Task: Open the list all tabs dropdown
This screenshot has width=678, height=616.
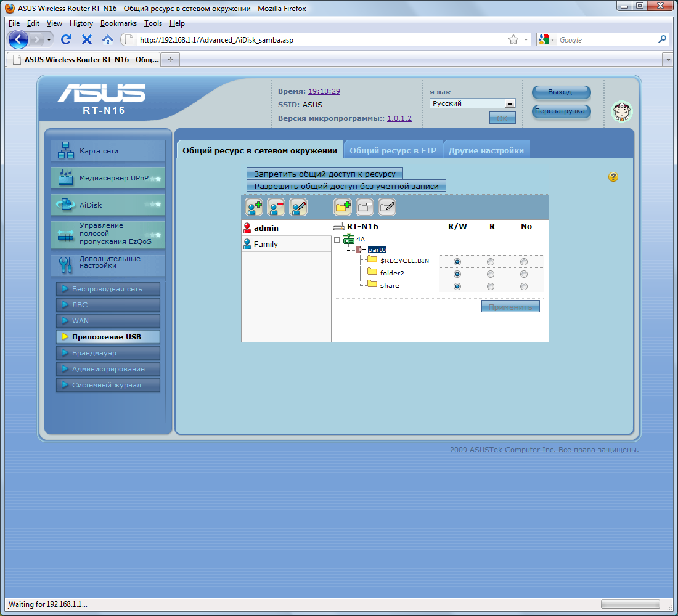Action: pyautogui.click(x=668, y=60)
